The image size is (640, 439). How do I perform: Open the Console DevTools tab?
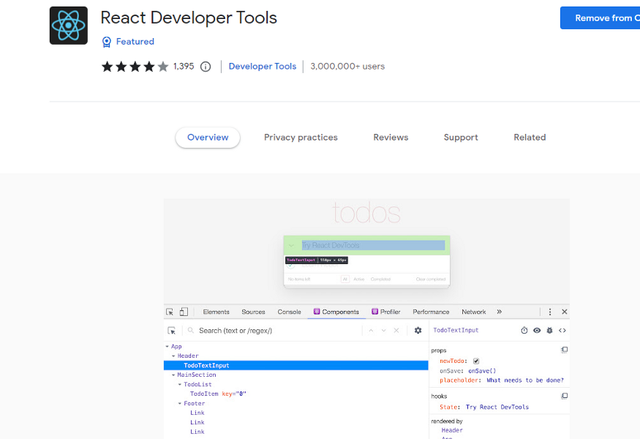(289, 312)
